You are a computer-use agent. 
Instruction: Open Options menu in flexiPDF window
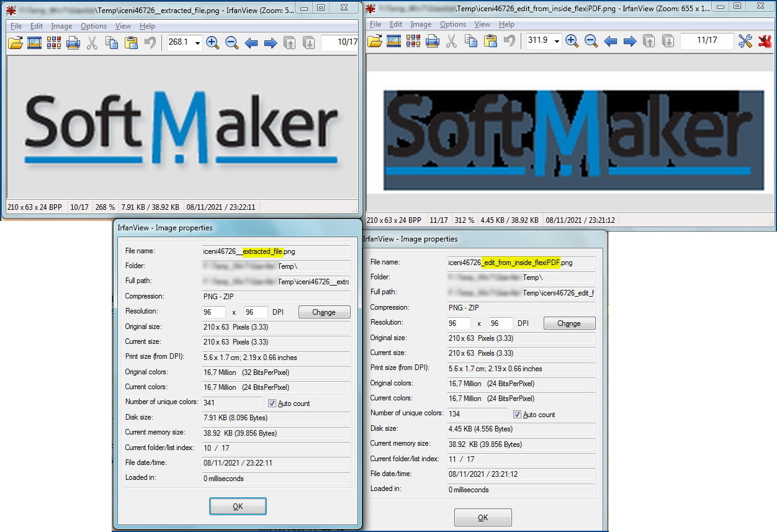pyautogui.click(x=453, y=24)
